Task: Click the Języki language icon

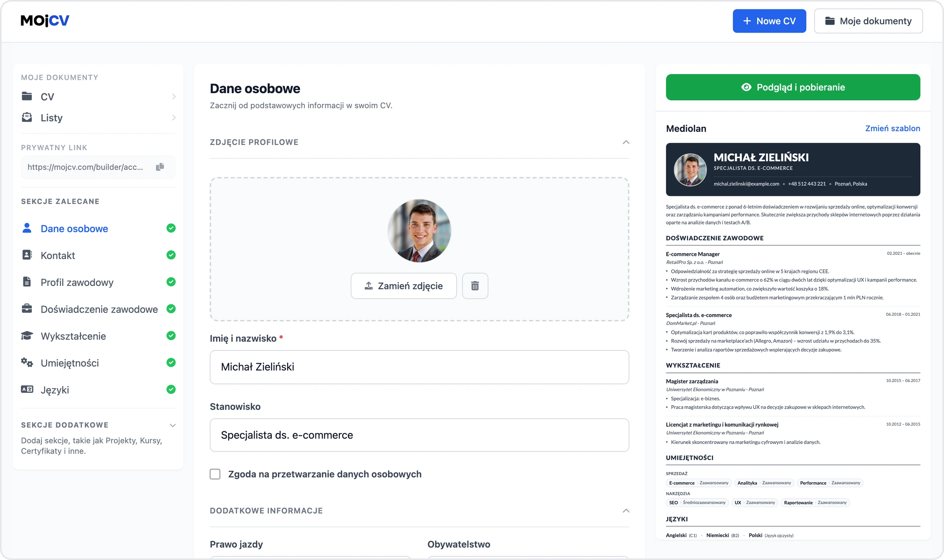Action: point(27,389)
